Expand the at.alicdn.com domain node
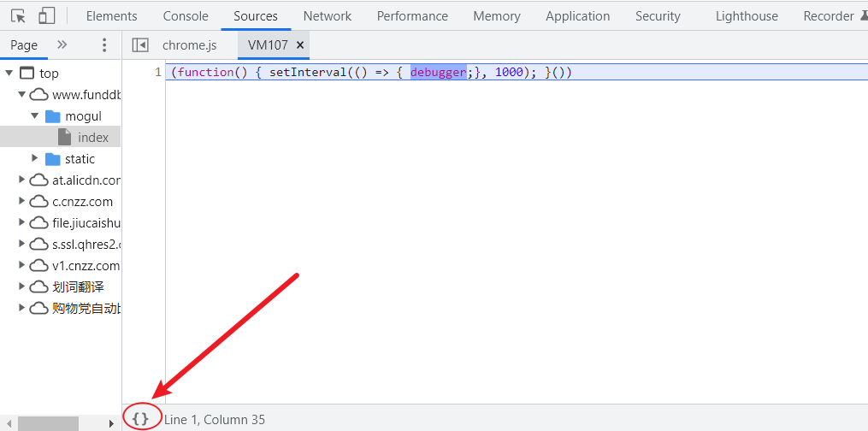Screen dimensions: 868x431 coord(21,180)
